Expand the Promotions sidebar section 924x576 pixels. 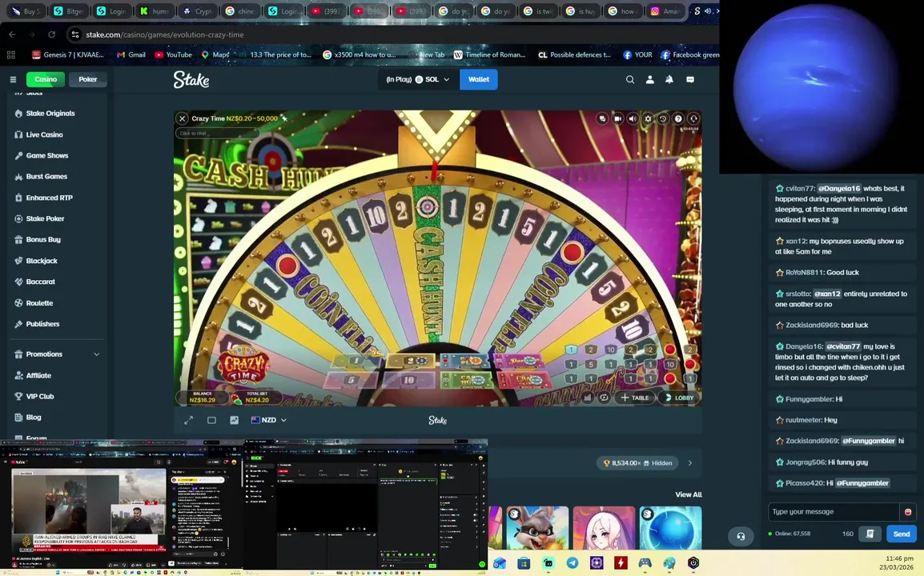[x=57, y=354]
